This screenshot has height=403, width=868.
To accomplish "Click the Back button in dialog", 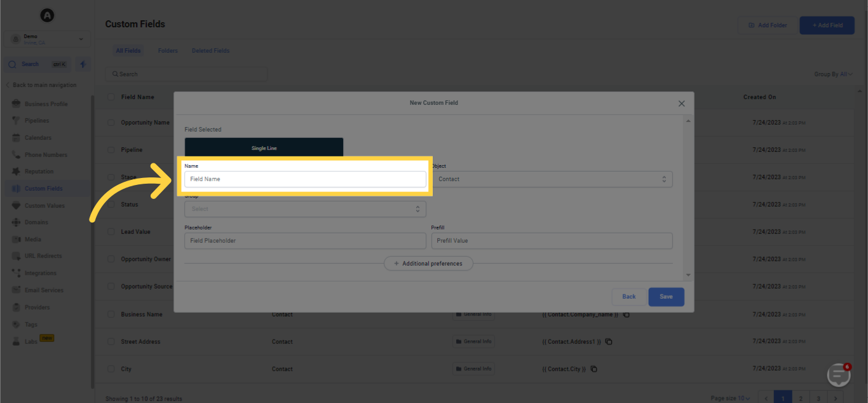I will pyautogui.click(x=628, y=297).
